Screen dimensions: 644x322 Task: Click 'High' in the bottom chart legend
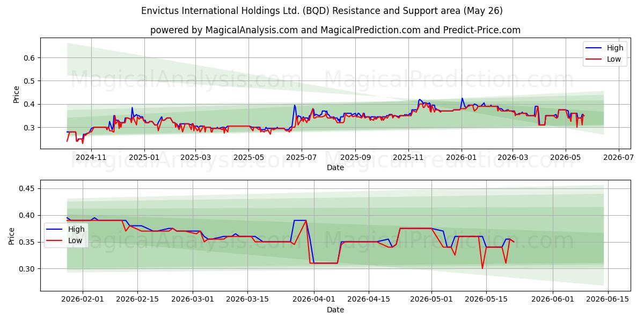(76, 229)
